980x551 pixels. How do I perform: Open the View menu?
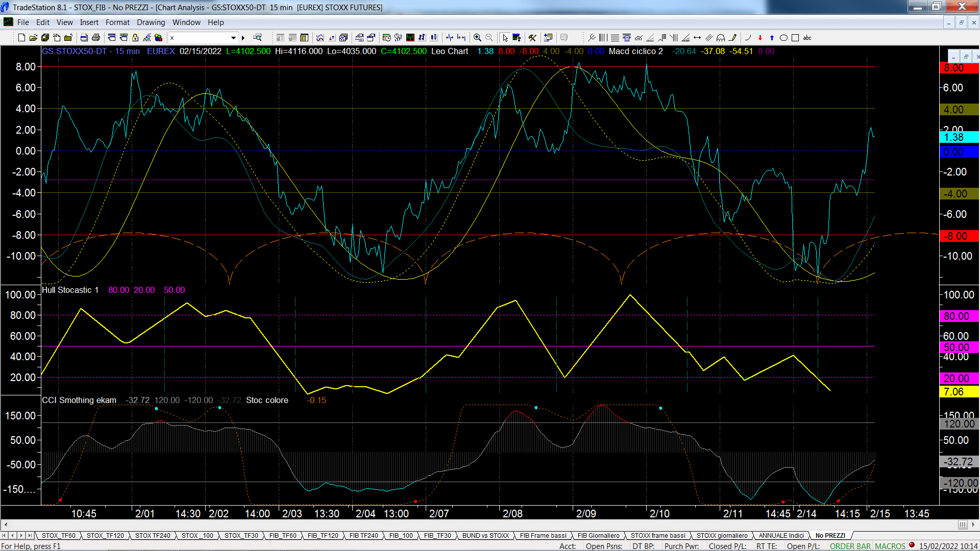(65, 22)
